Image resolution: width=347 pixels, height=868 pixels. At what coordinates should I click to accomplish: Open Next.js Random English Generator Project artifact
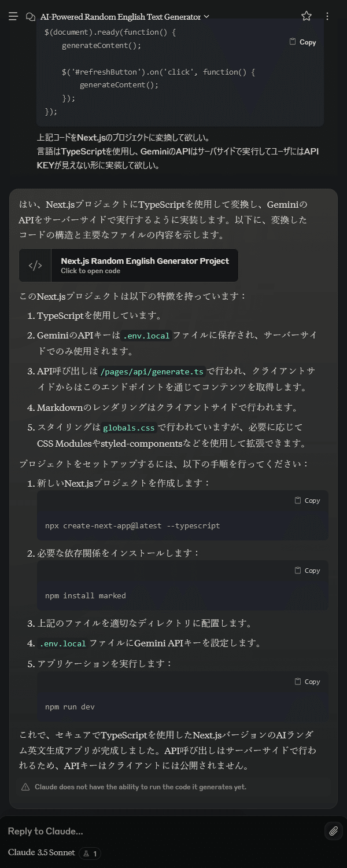point(128,266)
